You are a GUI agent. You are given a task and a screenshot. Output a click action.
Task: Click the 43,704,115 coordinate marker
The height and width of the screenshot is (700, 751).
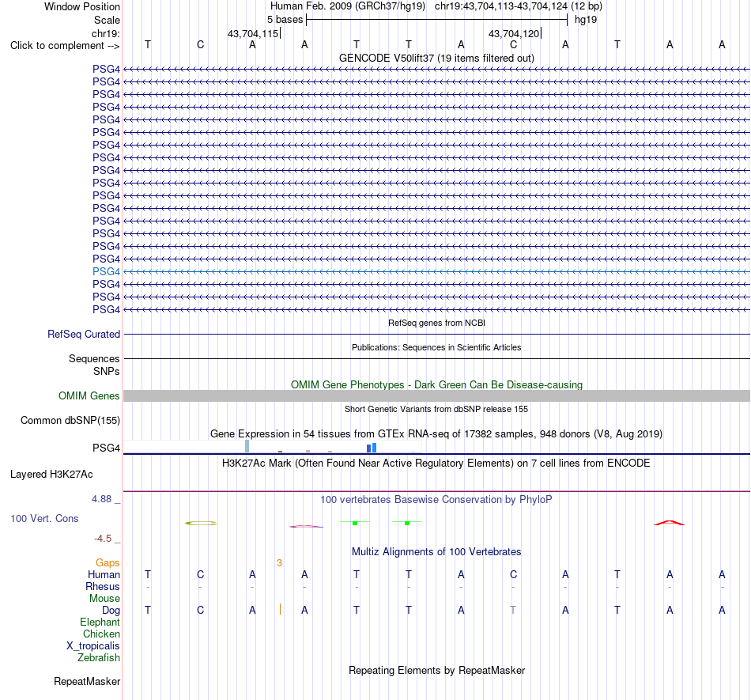pos(253,33)
